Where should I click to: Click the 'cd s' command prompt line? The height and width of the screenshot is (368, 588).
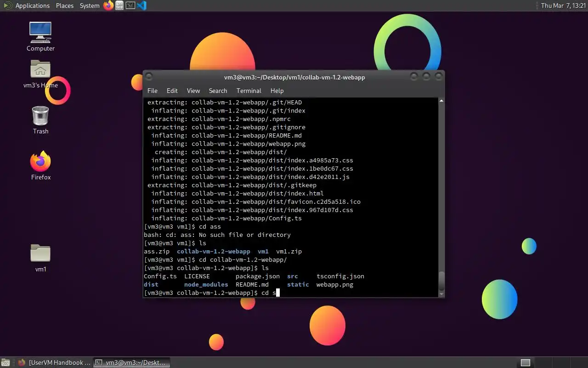pos(212,293)
